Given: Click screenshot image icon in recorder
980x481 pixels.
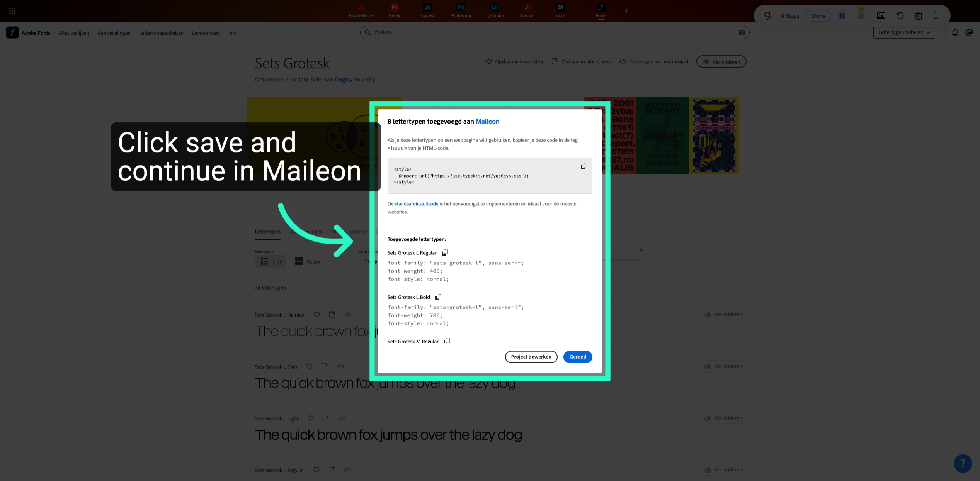Looking at the screenshot, I should 881,16.
